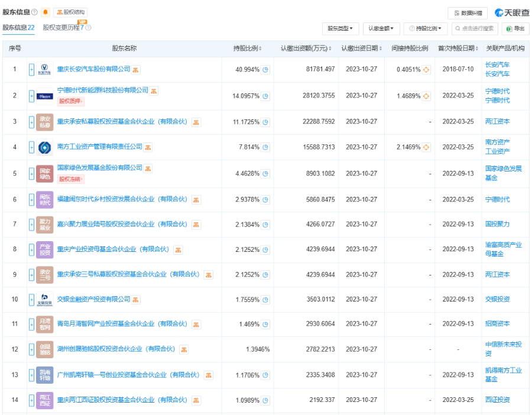Click pie chart icon next to 7.814%
Screen dimensions: 532x415
(265, 147)
